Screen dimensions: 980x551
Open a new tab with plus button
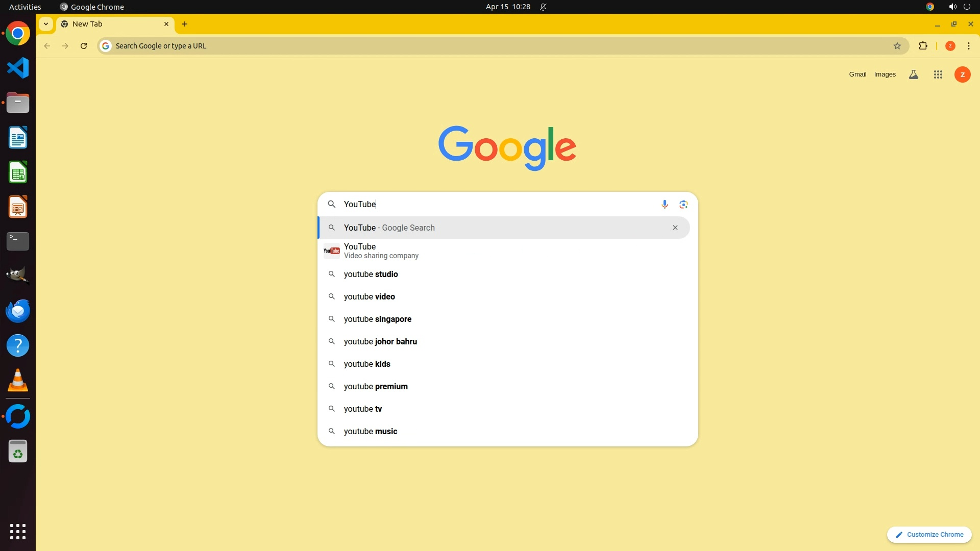coord(185,24)
